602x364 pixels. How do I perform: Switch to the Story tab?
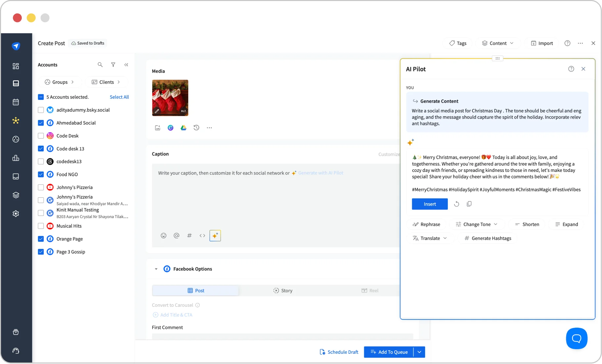283,290
